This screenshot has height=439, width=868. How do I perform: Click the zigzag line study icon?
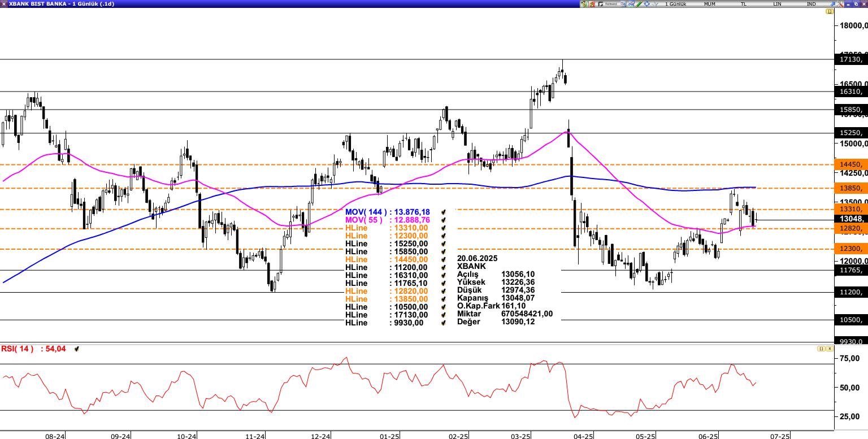tap(655, 3)
